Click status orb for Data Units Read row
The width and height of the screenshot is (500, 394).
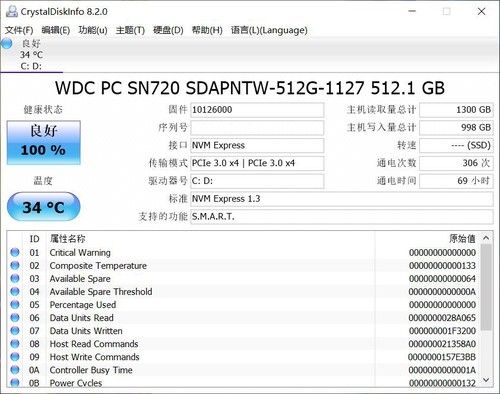tap(15, 318)
